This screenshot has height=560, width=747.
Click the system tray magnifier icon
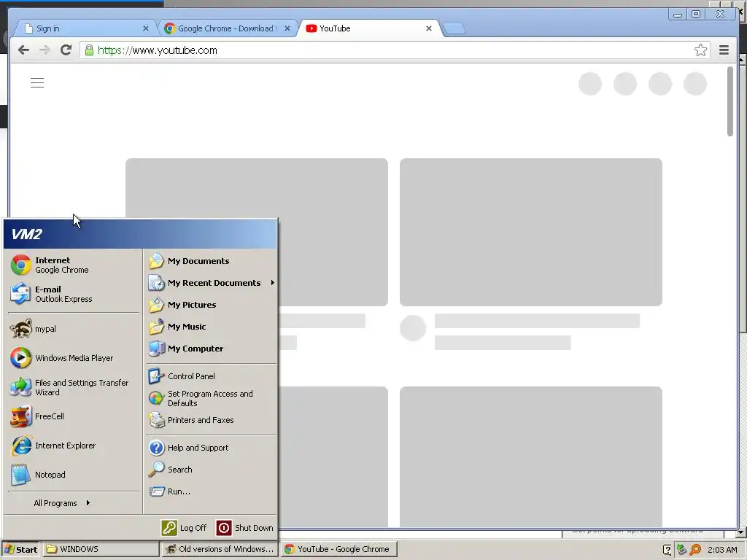(x=695, y=550)
